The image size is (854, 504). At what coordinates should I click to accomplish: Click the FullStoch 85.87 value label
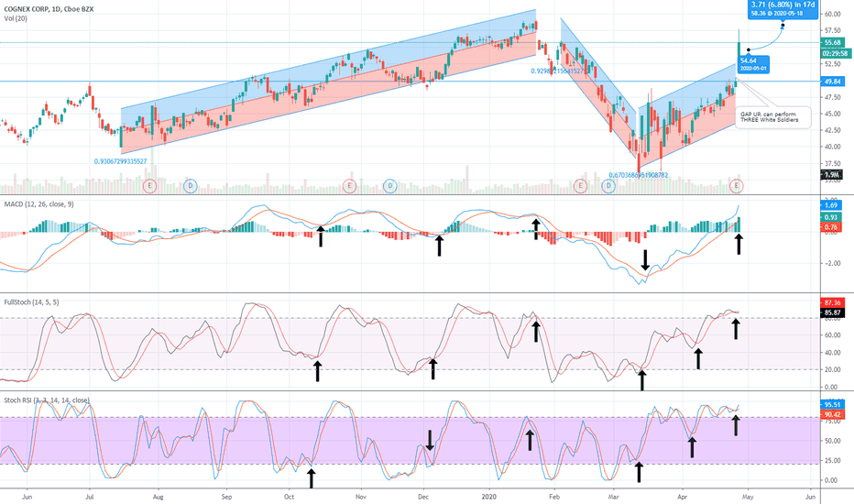pos(832,312)
